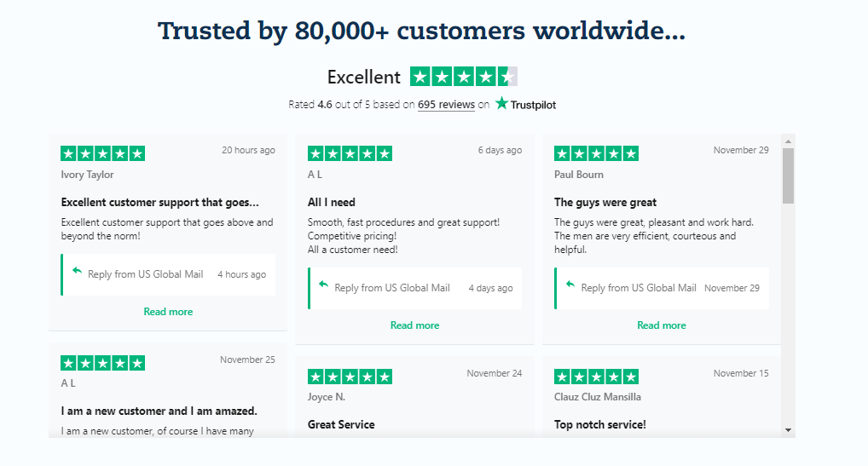Click reply arrow icon in 'All I need' review
The height and width of the screenshot is (466, 868).
[x=324, y=285]
